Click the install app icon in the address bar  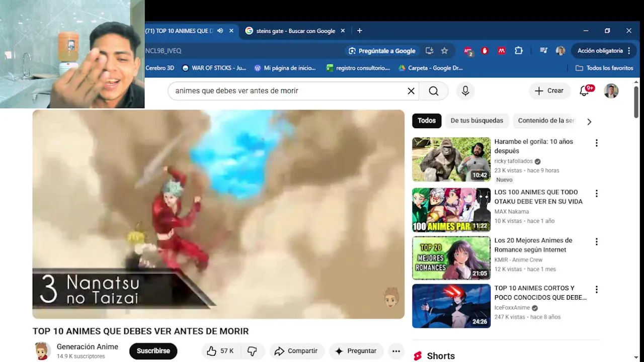click(429, 51)
